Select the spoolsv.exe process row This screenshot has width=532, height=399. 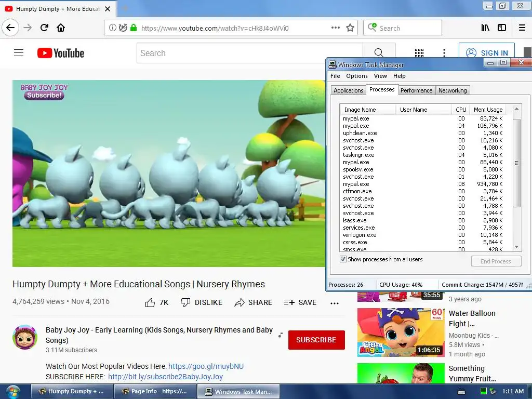point(422,169)
